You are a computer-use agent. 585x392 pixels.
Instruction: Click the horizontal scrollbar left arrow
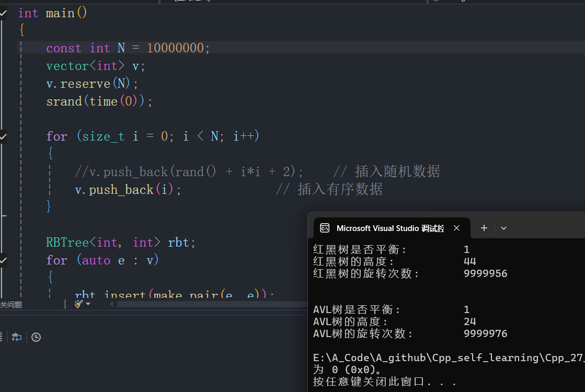(x=111, y=304)
